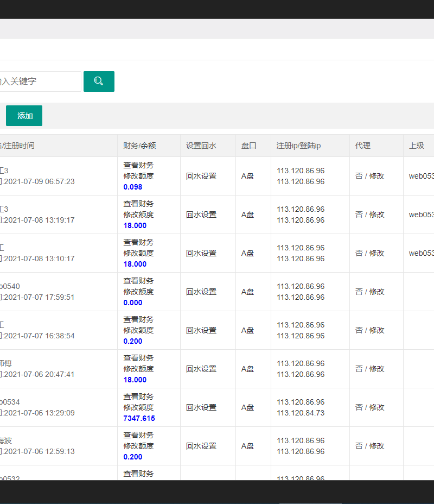The width and height of the screenshot is (434, 504).
Task: Click 修改 agent link in row with balance 7347.615
Action: click(x=377, y=407)
